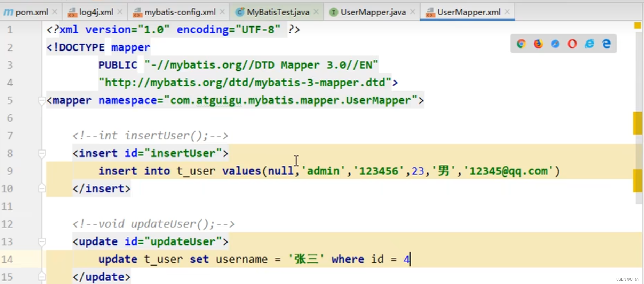644x284 pixels.
Task: Click line number 14 in gutter
Action: (x=7, y=259)
